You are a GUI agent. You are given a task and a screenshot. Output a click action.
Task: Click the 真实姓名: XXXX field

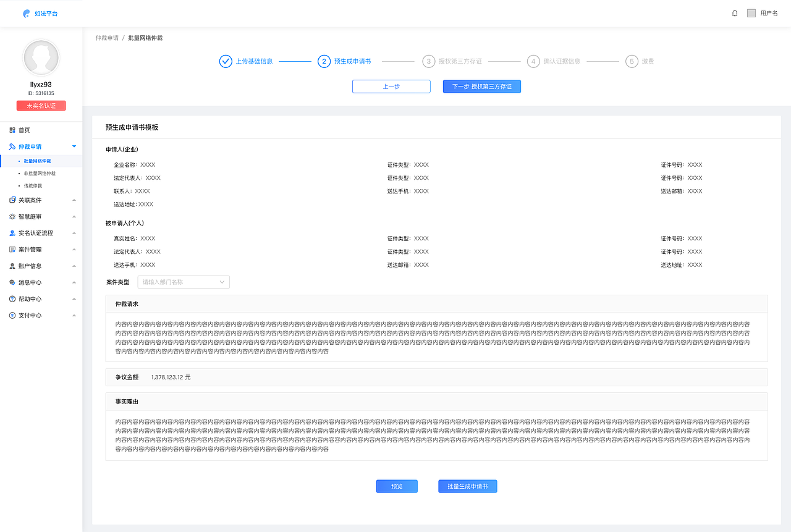click(134, 239)
